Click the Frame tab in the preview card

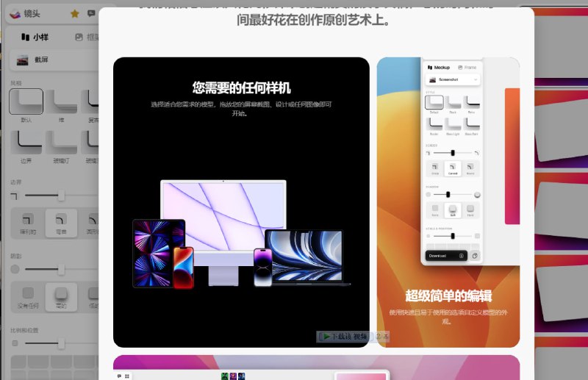click(467, 68)
